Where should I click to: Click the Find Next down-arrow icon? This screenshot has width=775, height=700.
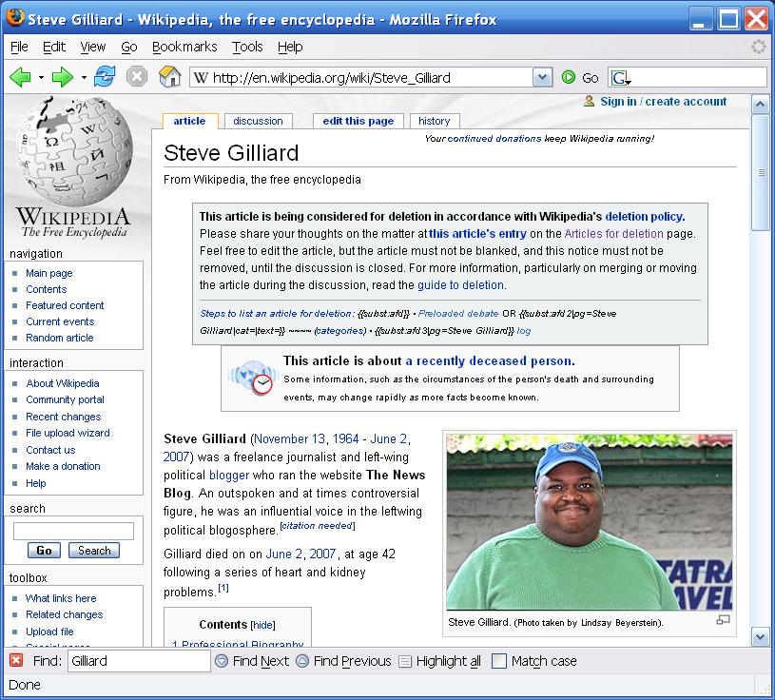pyautogui.click(x=222, y=661)
